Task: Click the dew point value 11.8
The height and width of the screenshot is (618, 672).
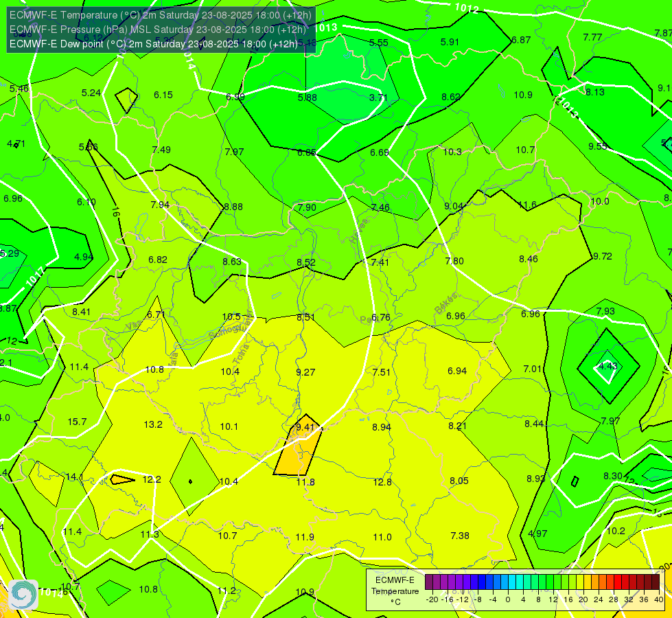Action: (x=305, y=482)
